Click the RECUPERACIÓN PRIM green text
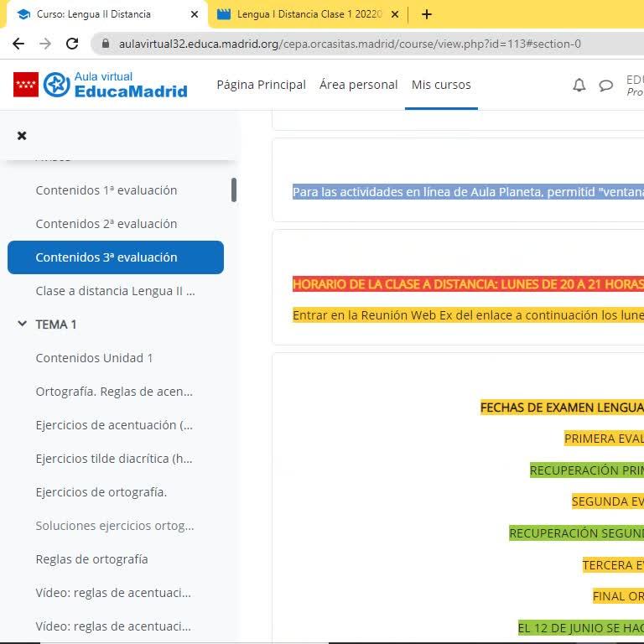 pos(586,470)
